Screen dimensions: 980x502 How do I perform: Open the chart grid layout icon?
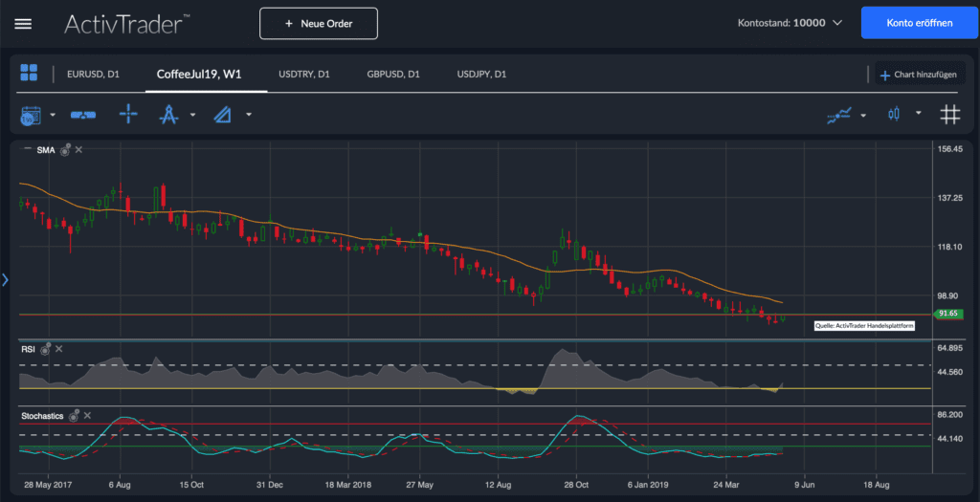pos(29,73)
